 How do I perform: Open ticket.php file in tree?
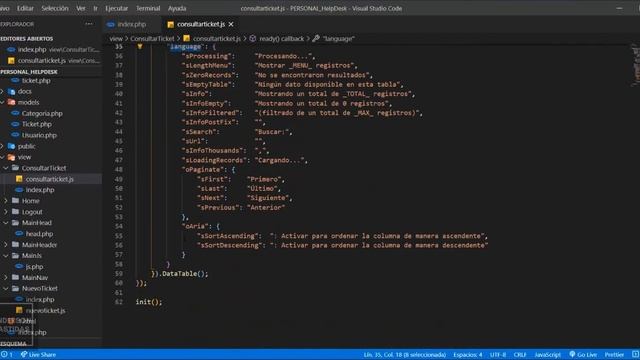36,80
